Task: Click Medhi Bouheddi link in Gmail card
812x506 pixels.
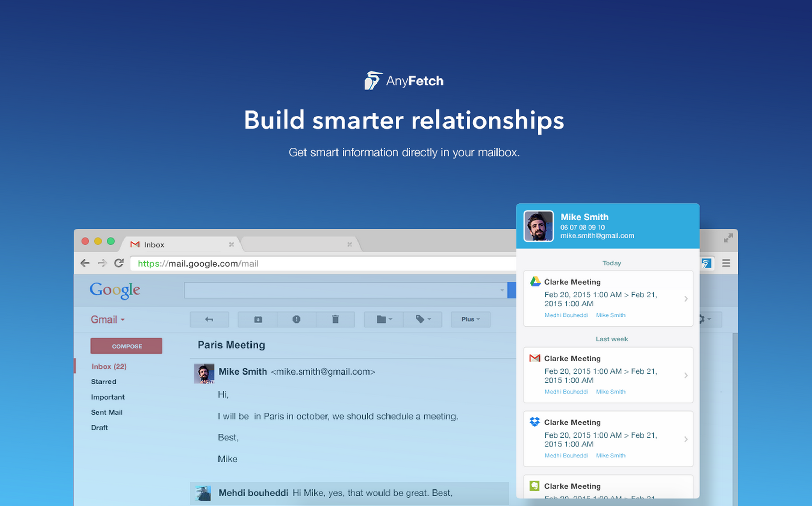Action: coord(566,392)
